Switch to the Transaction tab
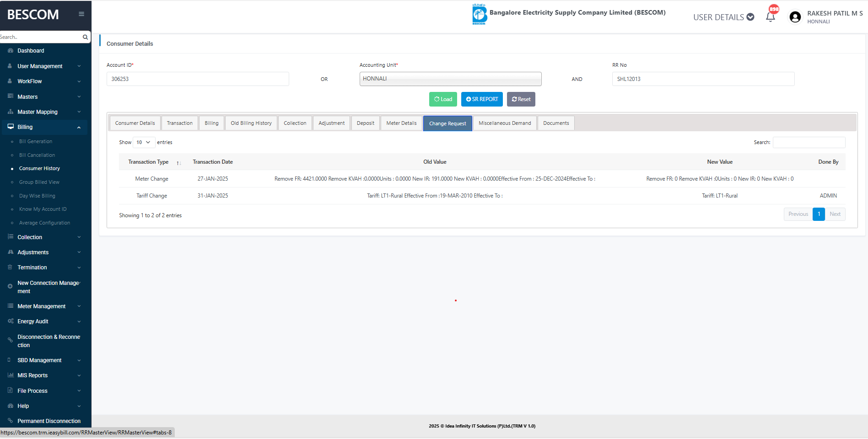Image resolution: width=868 pixels, height=439 pixels. click(x=180, y=123)
